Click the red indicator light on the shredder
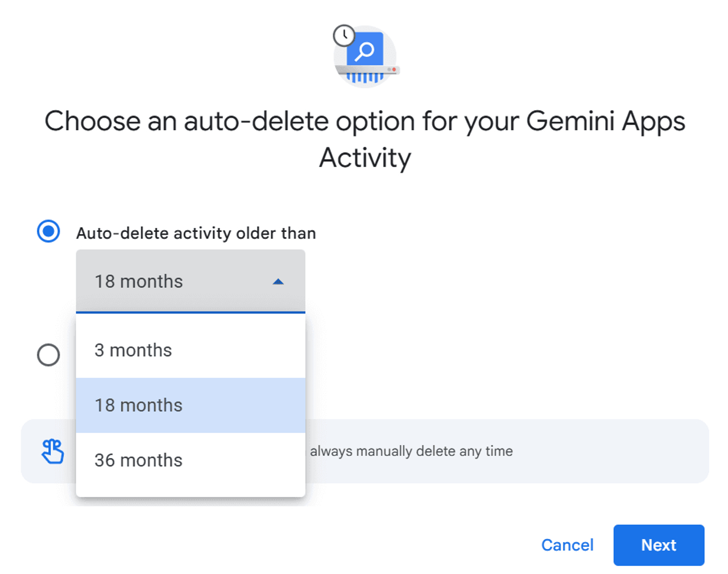 click(x=394, y=69)
